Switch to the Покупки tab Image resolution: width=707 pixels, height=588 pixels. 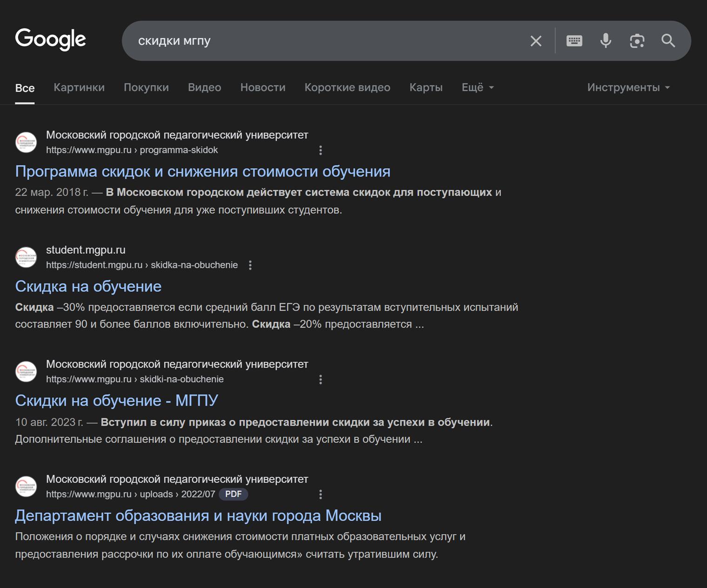(x=146, y=87)
